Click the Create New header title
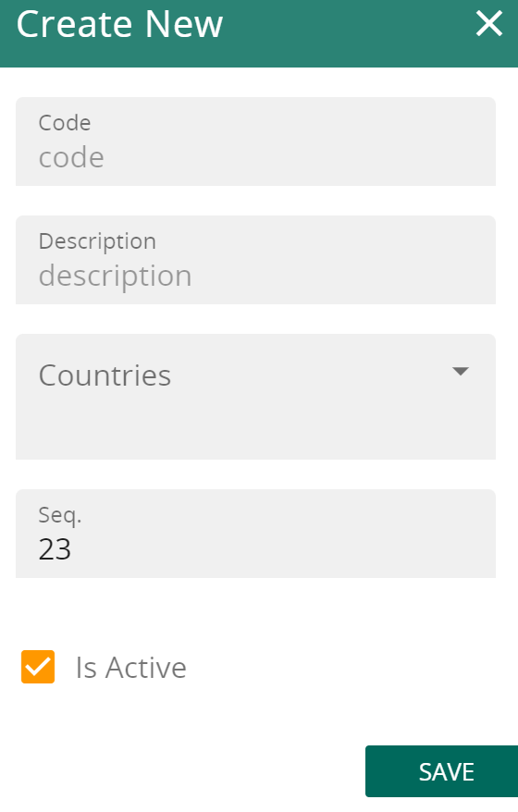This screenshot has width=518, height=812. coord(119,24)
